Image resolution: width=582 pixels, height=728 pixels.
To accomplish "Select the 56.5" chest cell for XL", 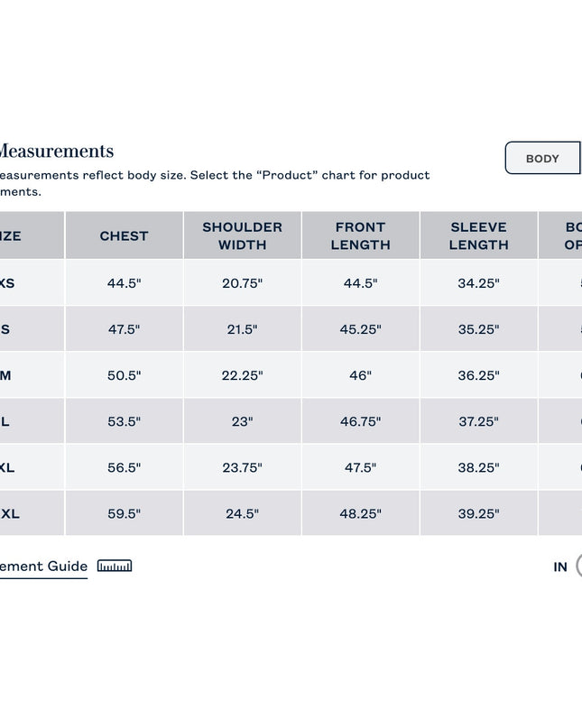I will tap(124, 467).
